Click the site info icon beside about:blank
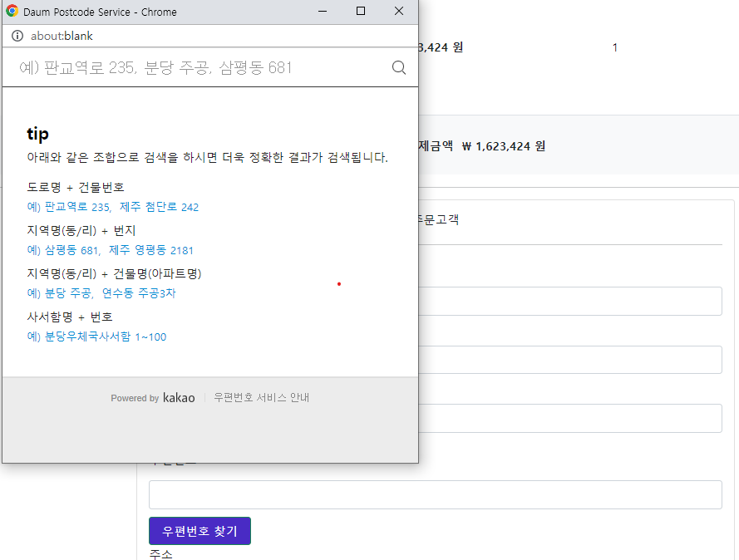Image resolution: width=739 pixels, height=560 pixels. click(x=17, y=36)
